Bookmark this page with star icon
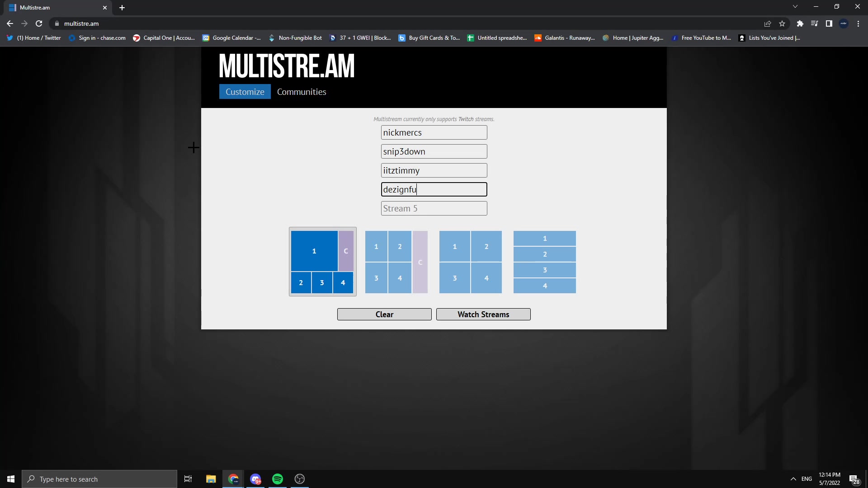Screen dimensions: 868x488 [782, 23]
